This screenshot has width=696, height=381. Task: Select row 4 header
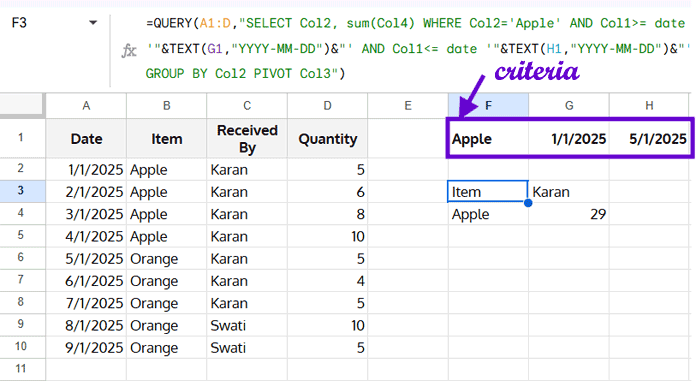tap(22, 214)
